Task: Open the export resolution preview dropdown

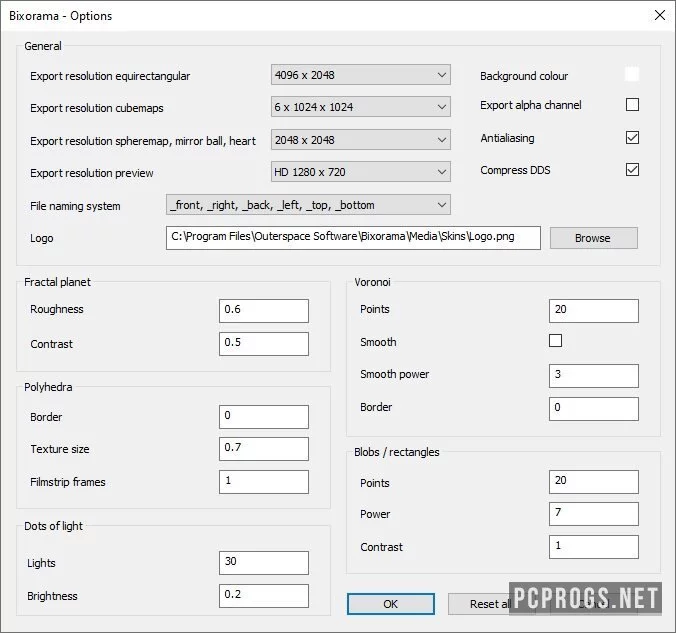Action: 361,172
